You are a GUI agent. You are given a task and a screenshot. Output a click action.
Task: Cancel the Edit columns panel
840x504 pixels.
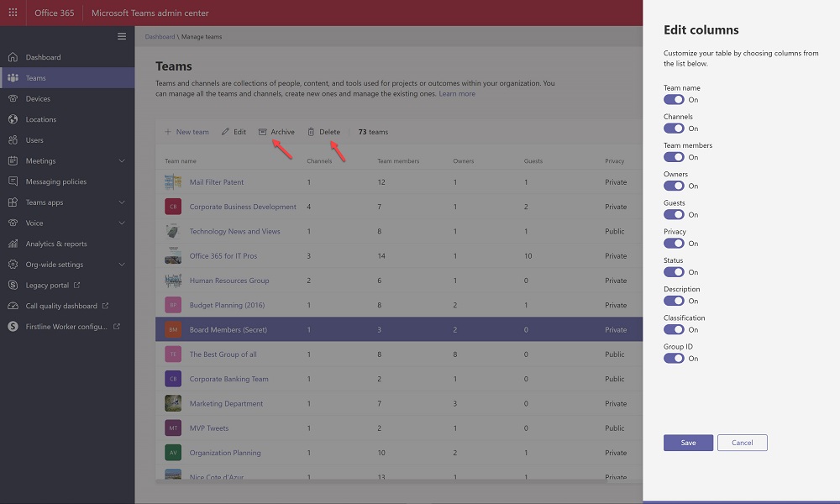click(x=742, y=443)
